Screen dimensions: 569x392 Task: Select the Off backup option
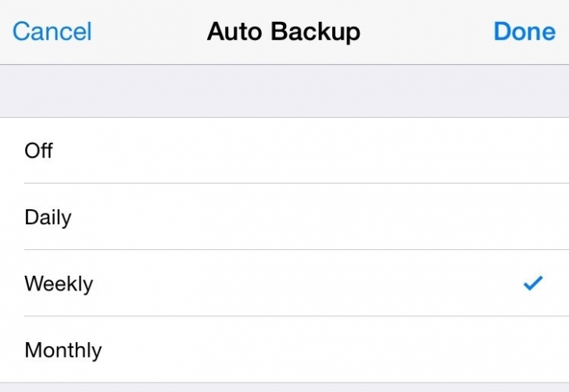[284, 151]
